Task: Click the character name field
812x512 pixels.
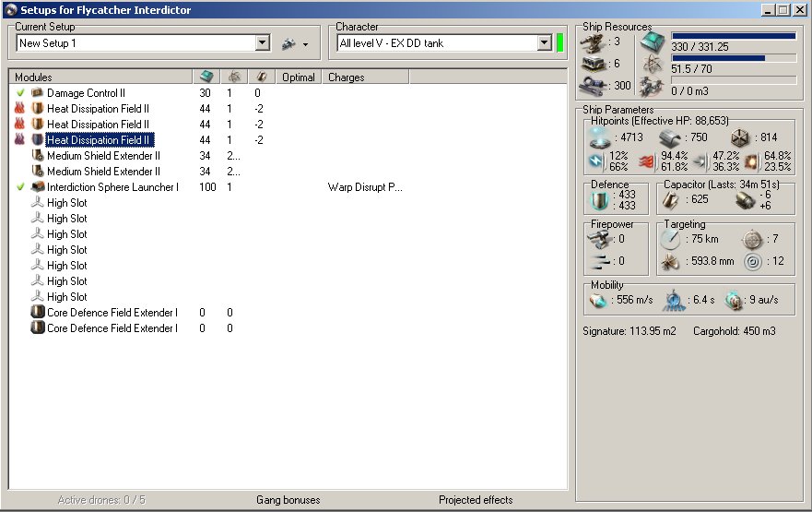Action: click(x=437, y=43)
